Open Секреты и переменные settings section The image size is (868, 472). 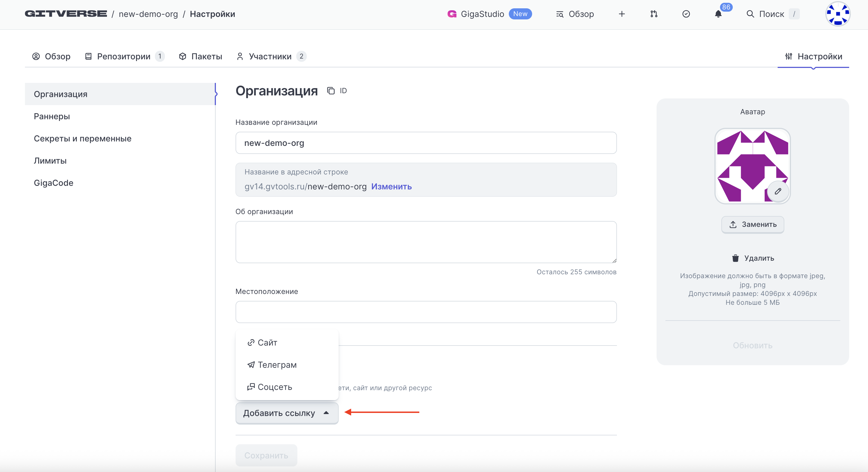pyautogui.click(x=83, y=139)
